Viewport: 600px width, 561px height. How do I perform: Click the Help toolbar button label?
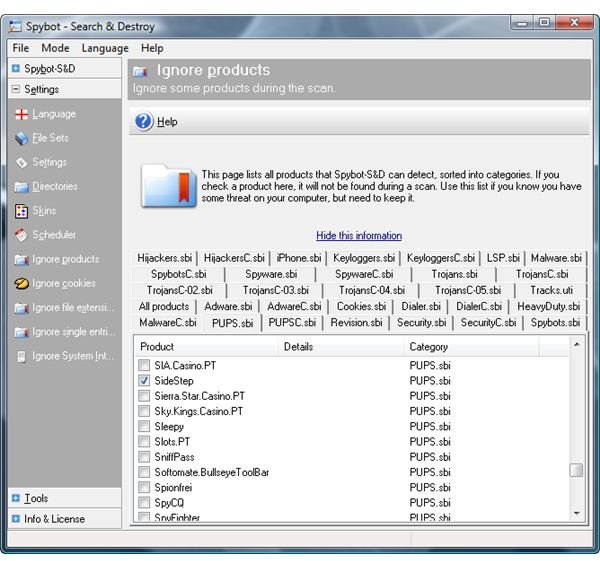pos(167,122)
